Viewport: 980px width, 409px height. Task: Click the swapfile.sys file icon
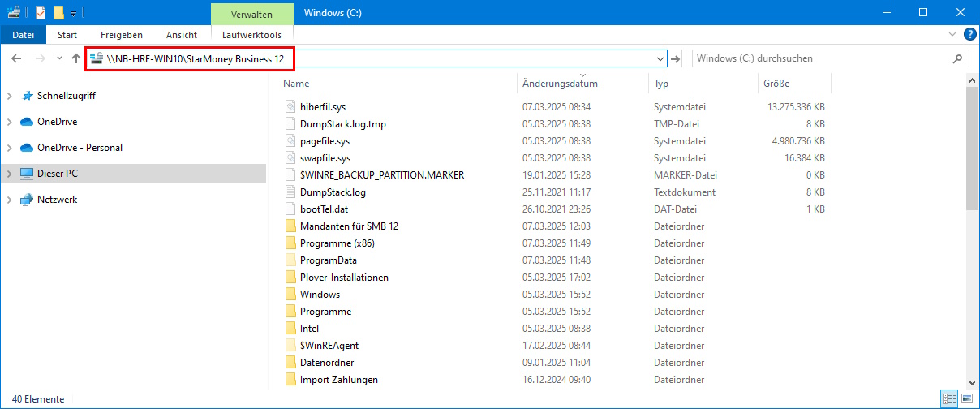[291, 157]
